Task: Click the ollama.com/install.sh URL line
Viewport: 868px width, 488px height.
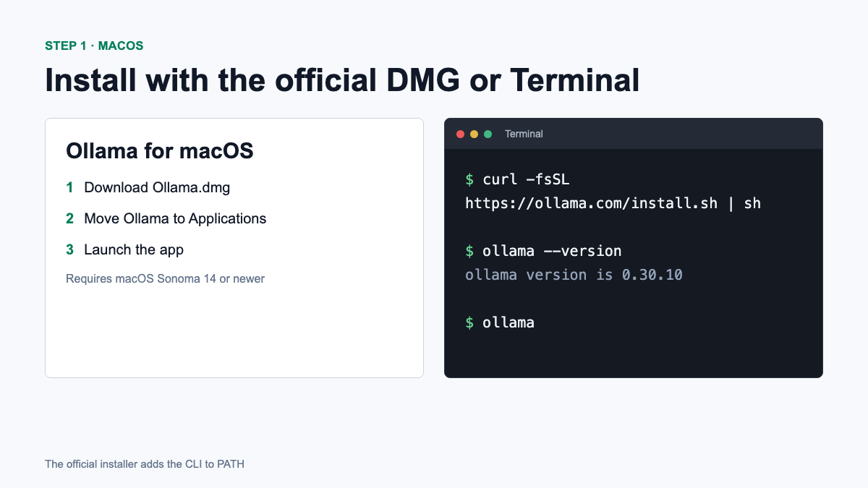Action: (x=613, y=203)
